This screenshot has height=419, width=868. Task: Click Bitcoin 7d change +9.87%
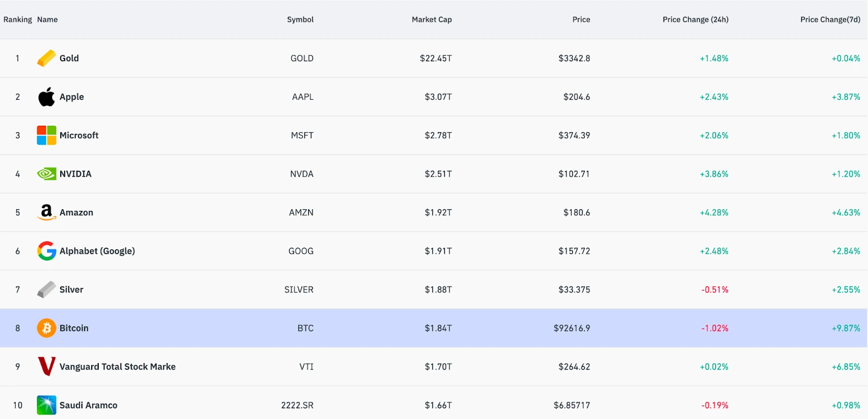[x=846, y=328]
